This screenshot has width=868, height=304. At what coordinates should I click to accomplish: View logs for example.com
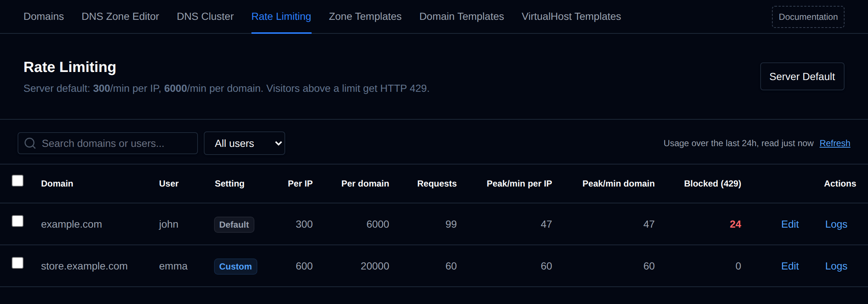(836, 224)
